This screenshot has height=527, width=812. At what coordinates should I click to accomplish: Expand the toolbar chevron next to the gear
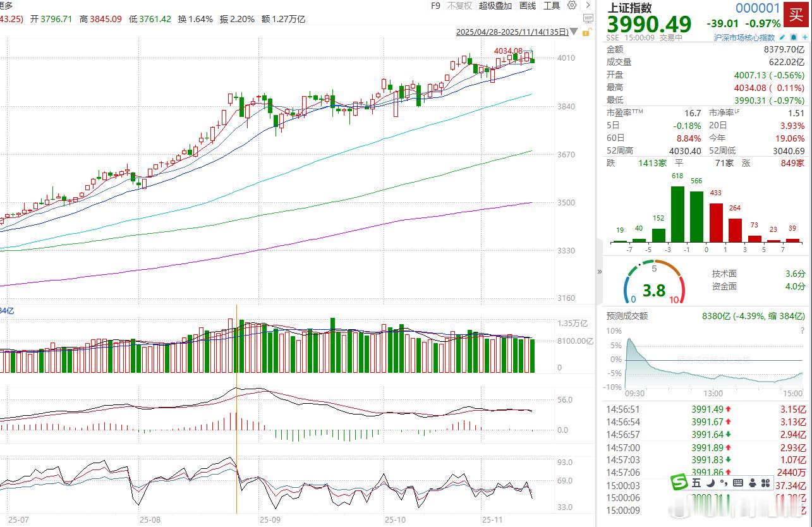pyautogui.click(x=588, y=5)
